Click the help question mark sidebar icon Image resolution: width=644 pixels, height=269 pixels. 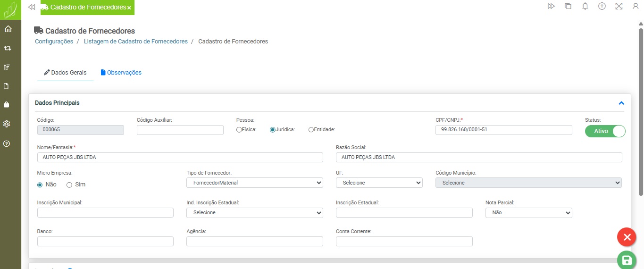(7, 143)
